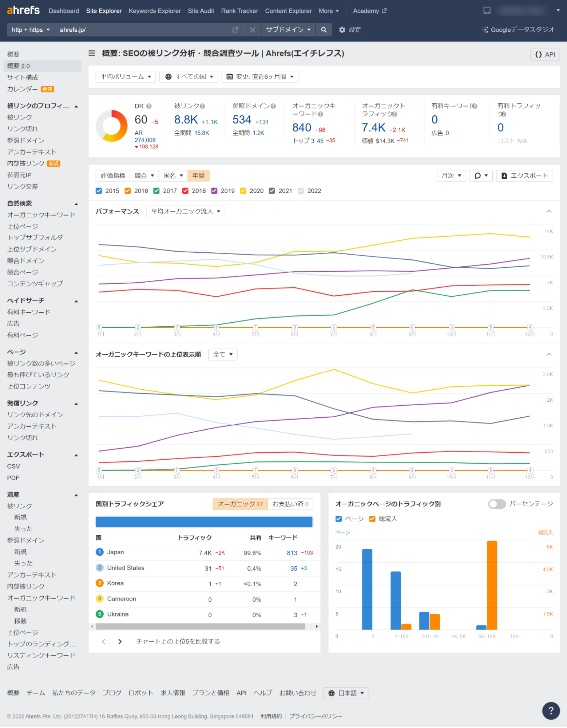Click the エクスポート button
The height and width of the screenshot is (728, 567).
pos(524,176)
